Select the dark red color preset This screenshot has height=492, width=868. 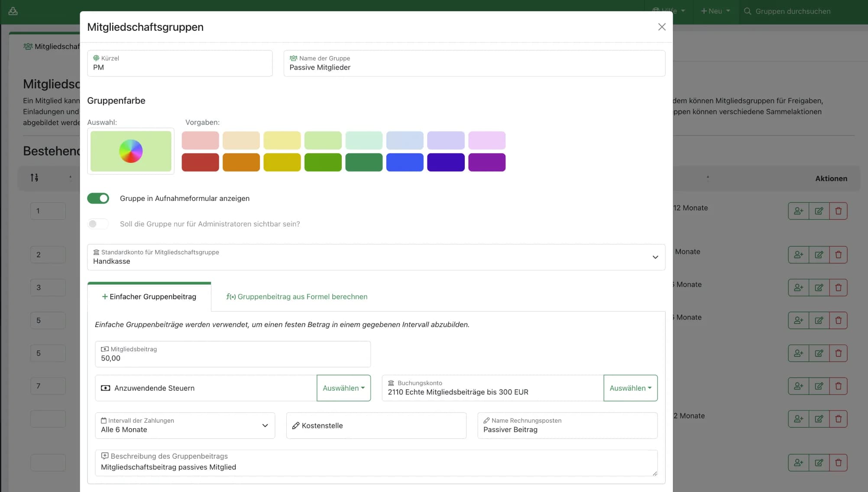(x=200, y=162)
